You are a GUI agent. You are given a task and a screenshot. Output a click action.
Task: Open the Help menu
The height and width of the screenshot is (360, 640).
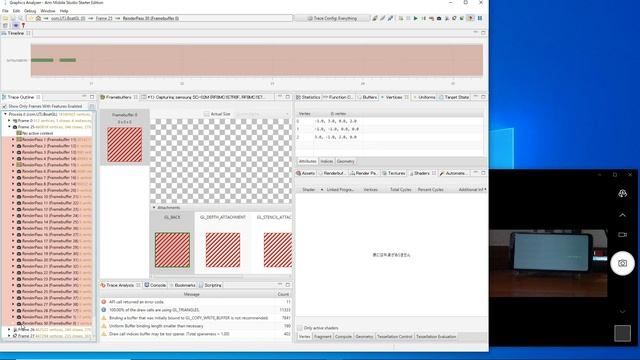pos(64,11)
